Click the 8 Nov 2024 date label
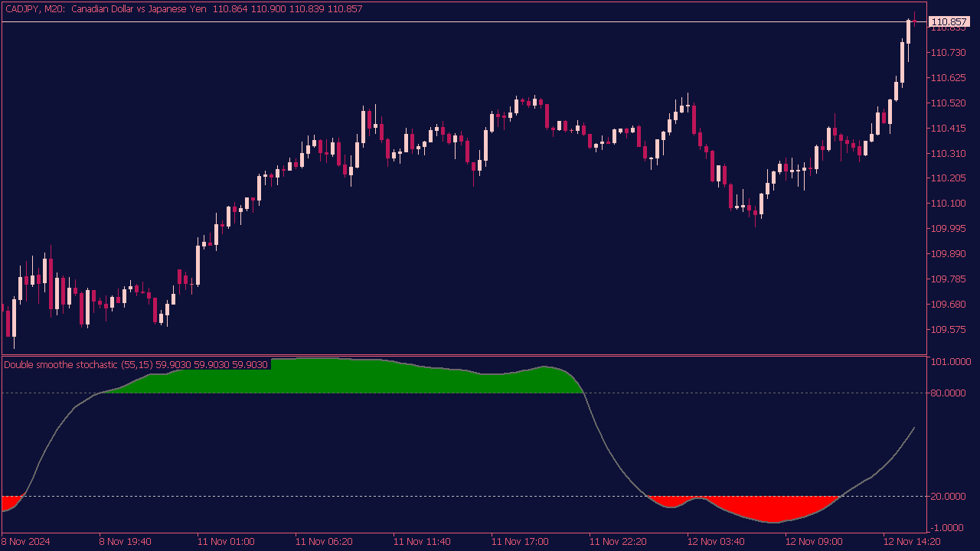The height and width of the screenshot is (551, 980). (26, 541)
